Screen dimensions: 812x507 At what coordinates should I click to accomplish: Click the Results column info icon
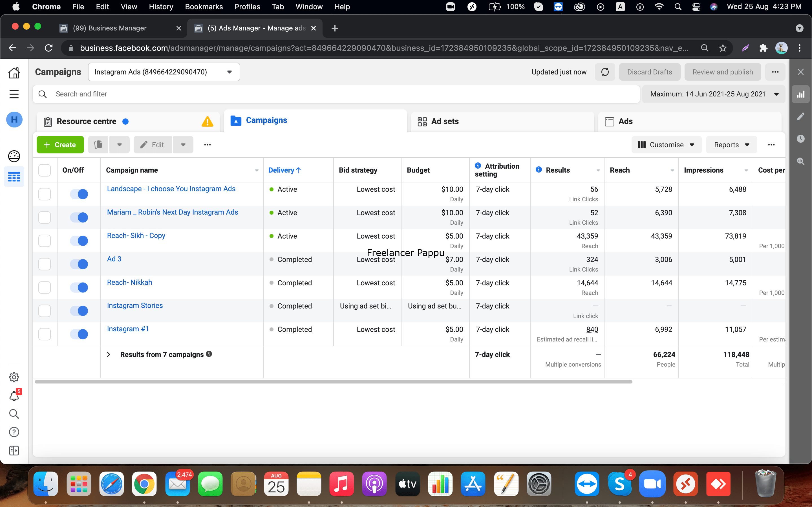click(x=539, y=170)
